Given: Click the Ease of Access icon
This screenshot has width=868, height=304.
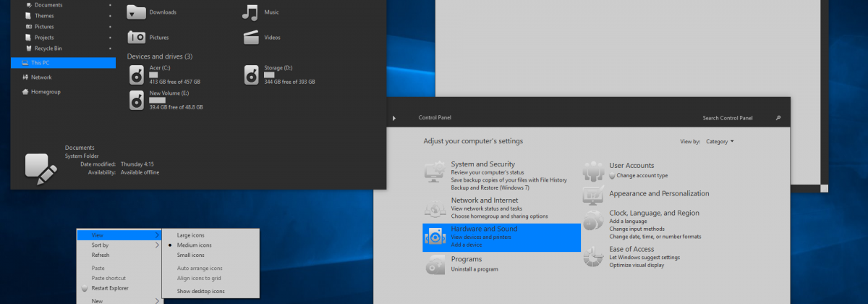Looking at the screenshot, I should (594, 256).
